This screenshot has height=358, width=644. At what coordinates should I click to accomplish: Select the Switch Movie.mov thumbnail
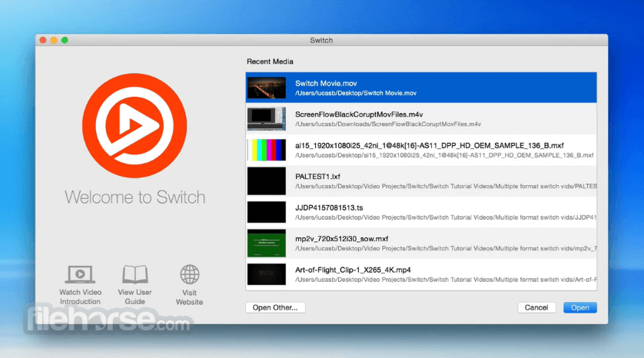tap(267, 88)
